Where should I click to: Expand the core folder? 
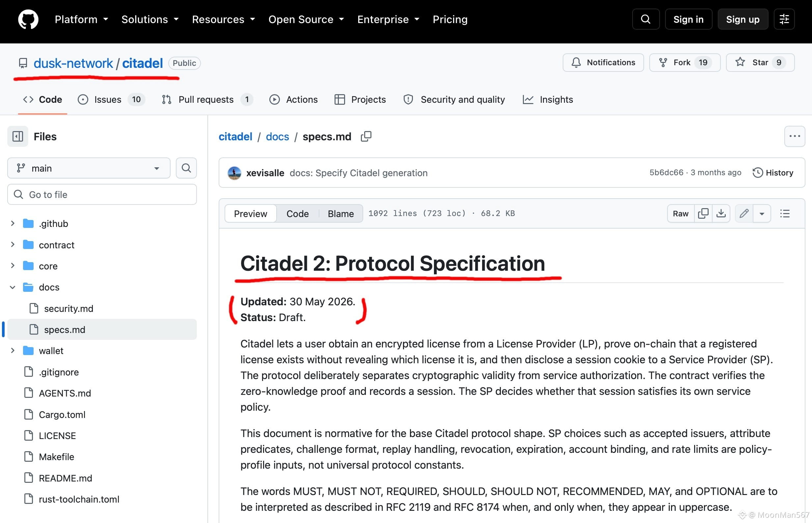(13, 266)
